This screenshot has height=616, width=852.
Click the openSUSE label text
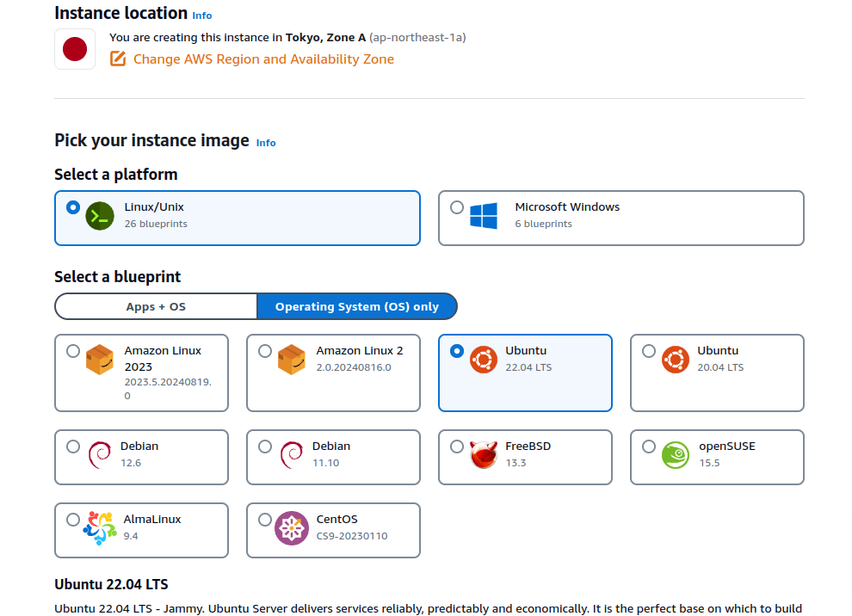click(x=727, y=447)
